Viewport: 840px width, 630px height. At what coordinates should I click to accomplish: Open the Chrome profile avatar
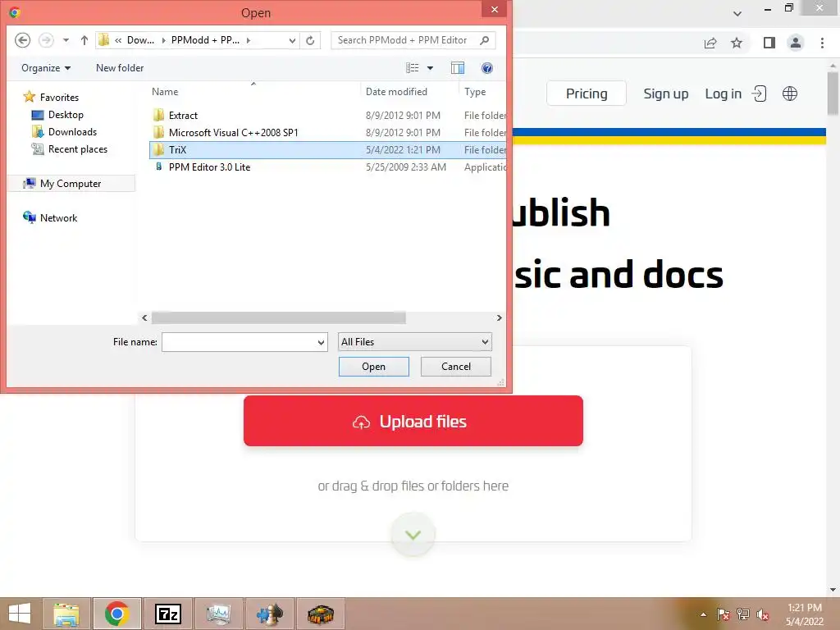[796, 43]
